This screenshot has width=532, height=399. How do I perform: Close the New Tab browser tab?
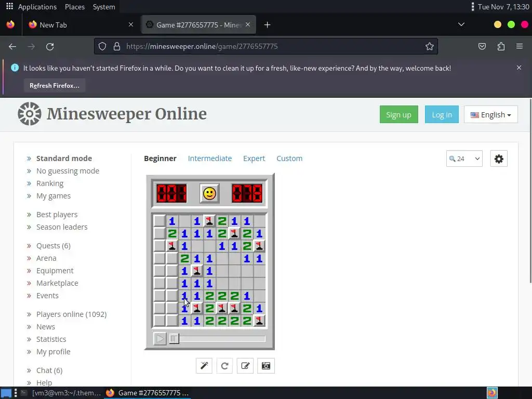131,24
